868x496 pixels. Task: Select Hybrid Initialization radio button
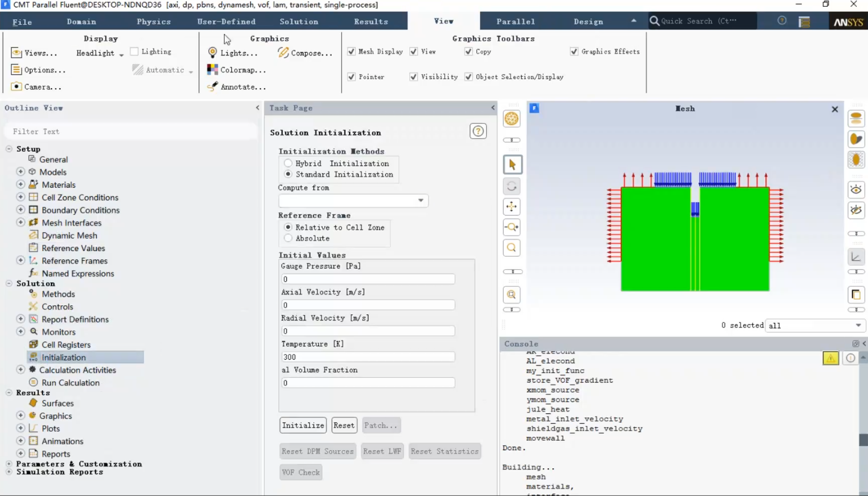(x=288, y=163)
